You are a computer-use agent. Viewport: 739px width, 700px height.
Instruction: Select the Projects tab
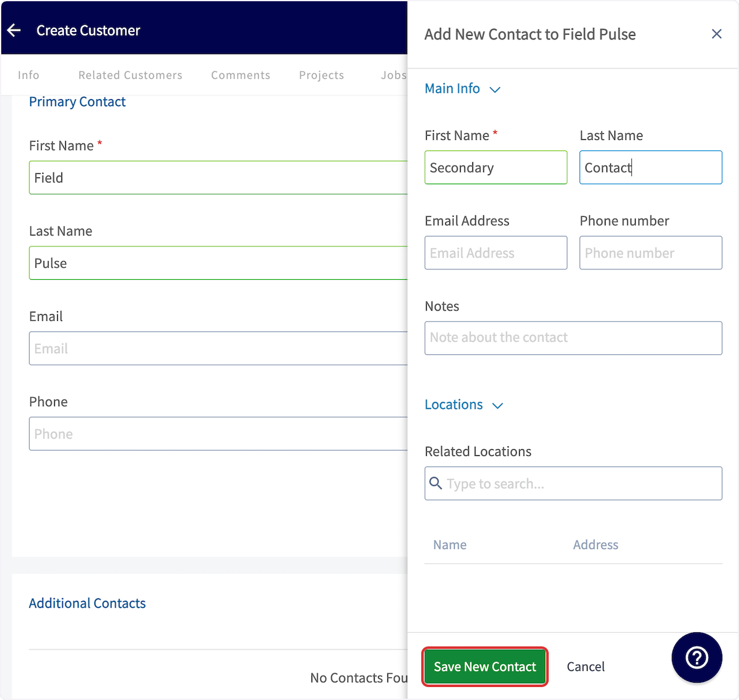pos(321,75)
